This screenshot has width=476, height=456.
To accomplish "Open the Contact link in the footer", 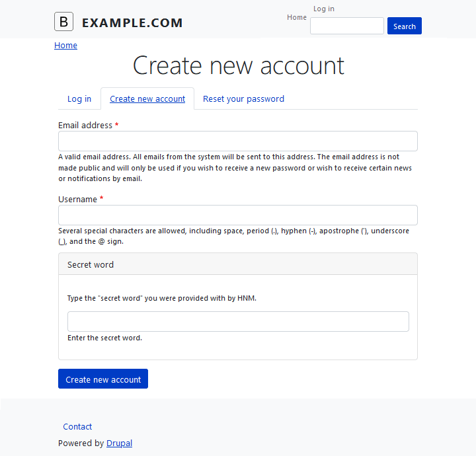I will (x=77, y=427).
